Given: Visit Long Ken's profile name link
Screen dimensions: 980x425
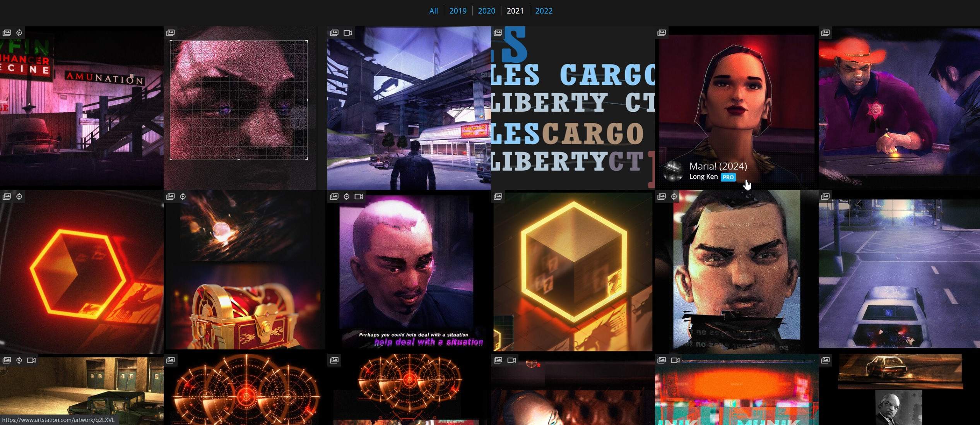Looking at the screenshot, I should [703, 177].
